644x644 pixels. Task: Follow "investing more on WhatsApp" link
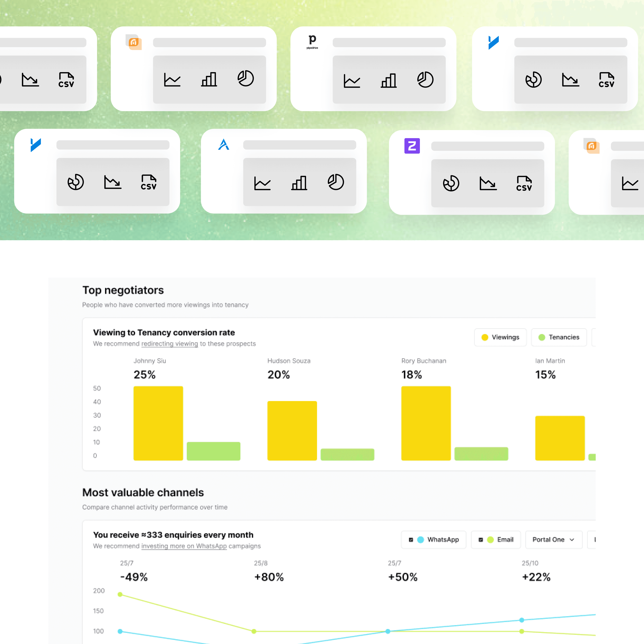[x=184, y=546]
